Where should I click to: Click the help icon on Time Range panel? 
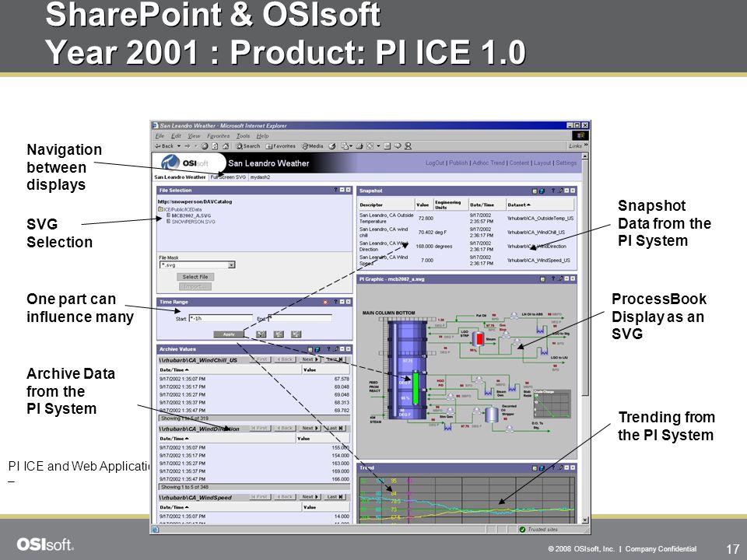tap(335, 302)
